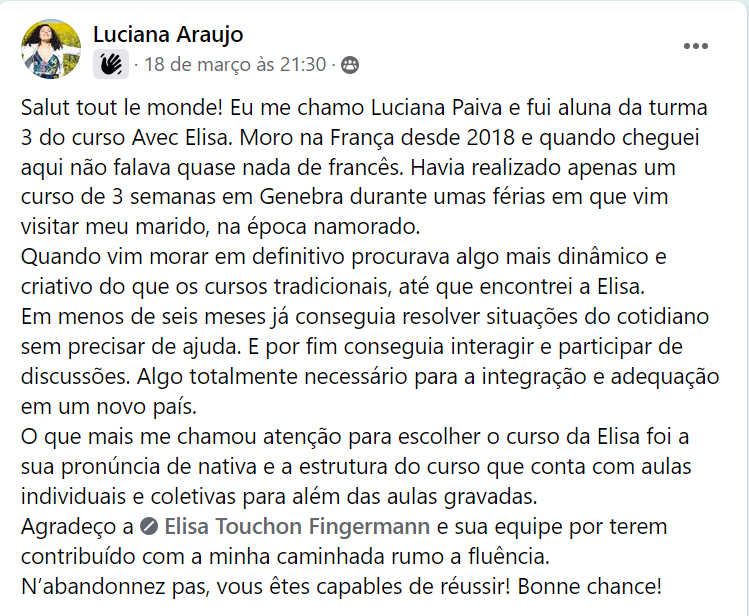The image size is (749, 616).
Task: Click the waving hand member badge
Action: tap(110, 65)
